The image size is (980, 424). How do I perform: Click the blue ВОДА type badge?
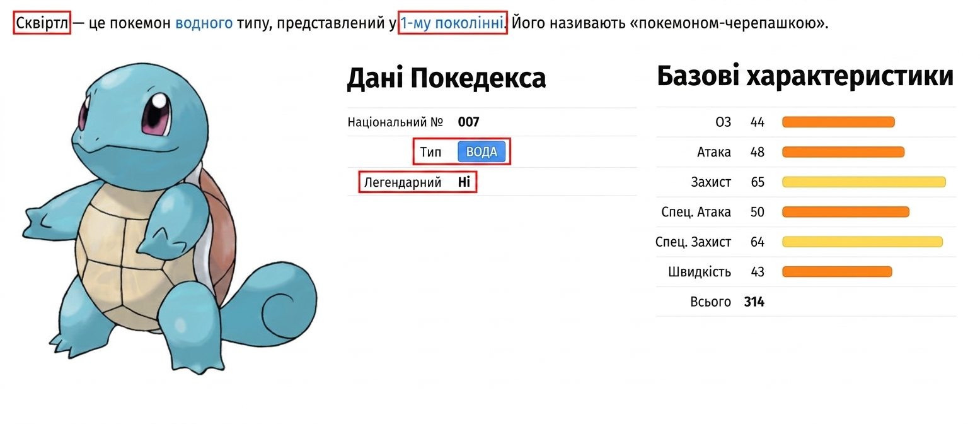pyautogui.click(x=481, y=152)
